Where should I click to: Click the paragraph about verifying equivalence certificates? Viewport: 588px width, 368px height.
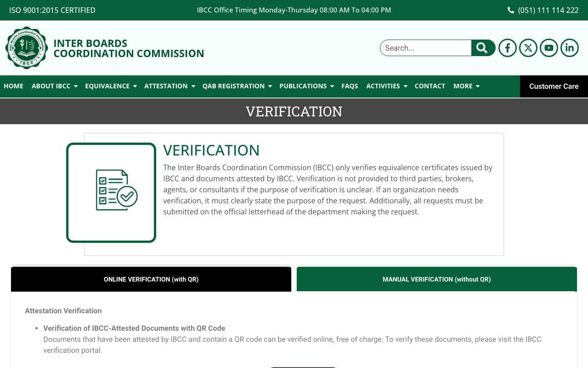tap(328, 190)
